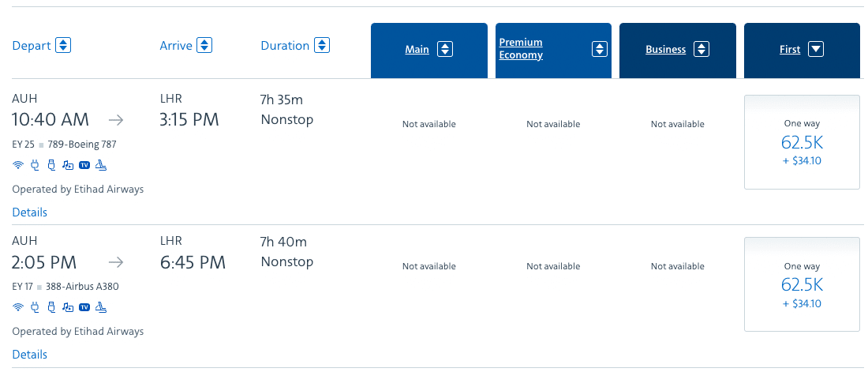Select the Business cabin tab

[677, 50]
